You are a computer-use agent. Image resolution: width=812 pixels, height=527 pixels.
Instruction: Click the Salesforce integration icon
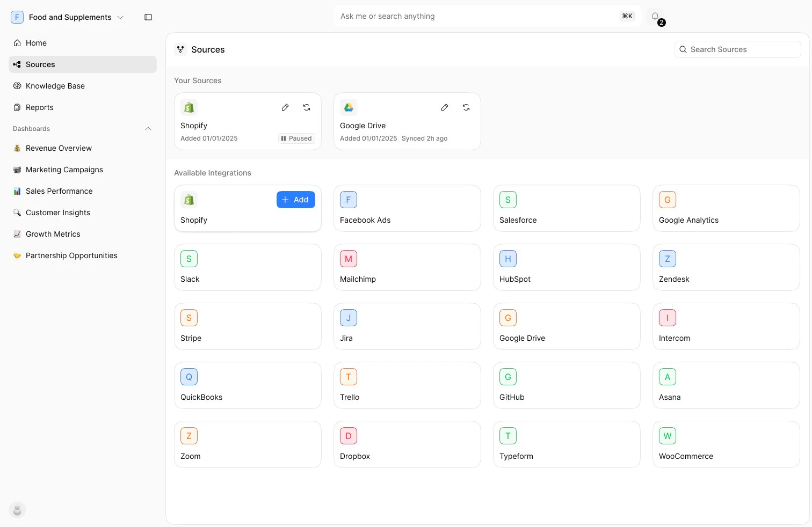(x=508, y=200)
